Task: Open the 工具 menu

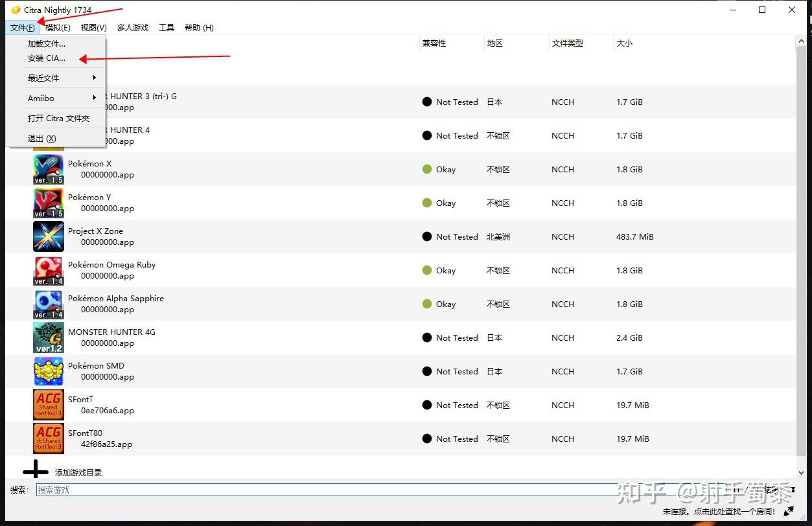Action: (167, 27)
